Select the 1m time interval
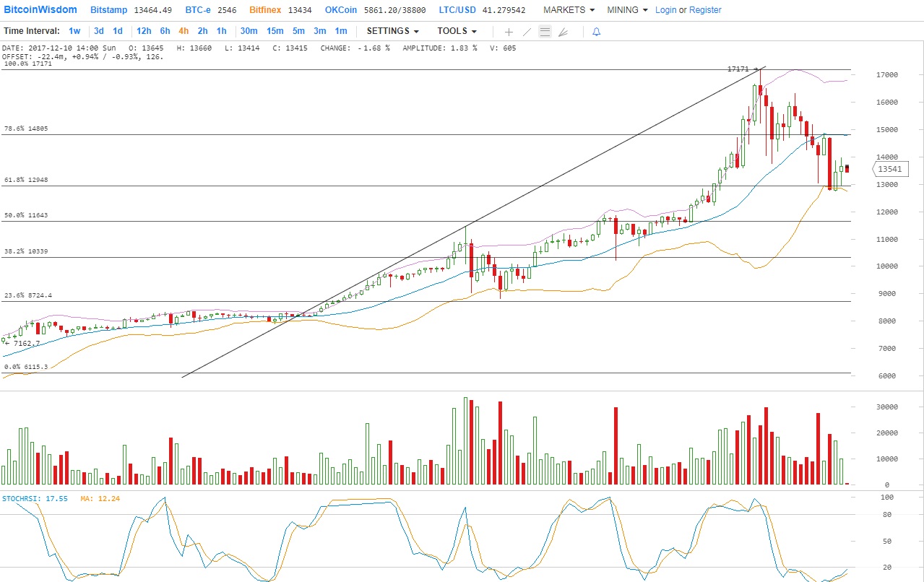Screen dimensions: 924x582 point(341,31)
